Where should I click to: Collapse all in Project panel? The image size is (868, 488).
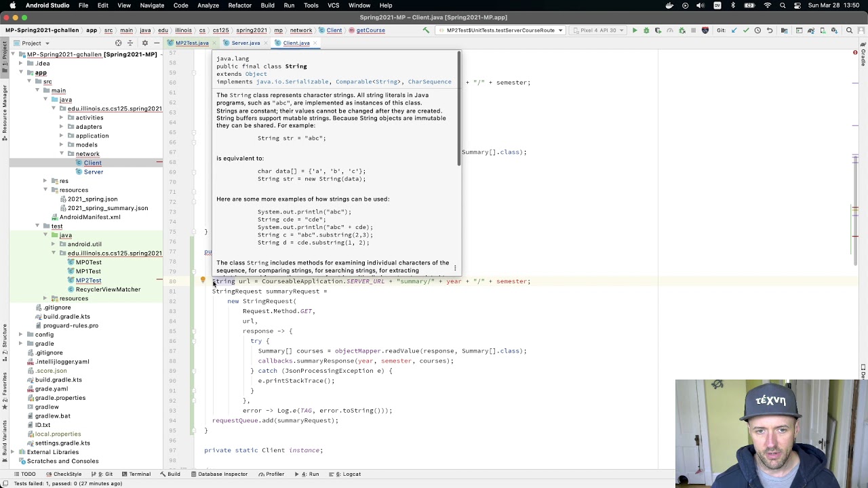131,43
